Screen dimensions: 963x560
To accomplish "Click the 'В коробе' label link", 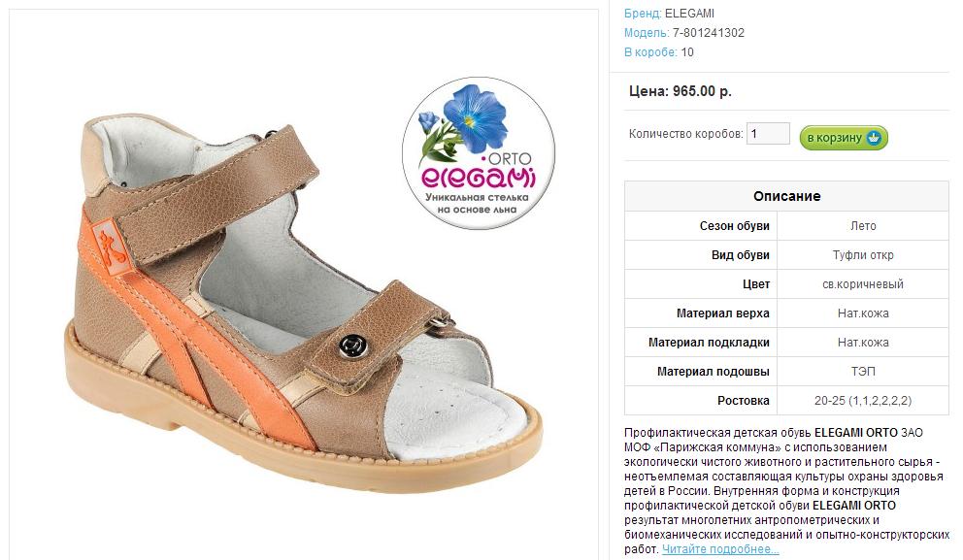I will point(650,52).
